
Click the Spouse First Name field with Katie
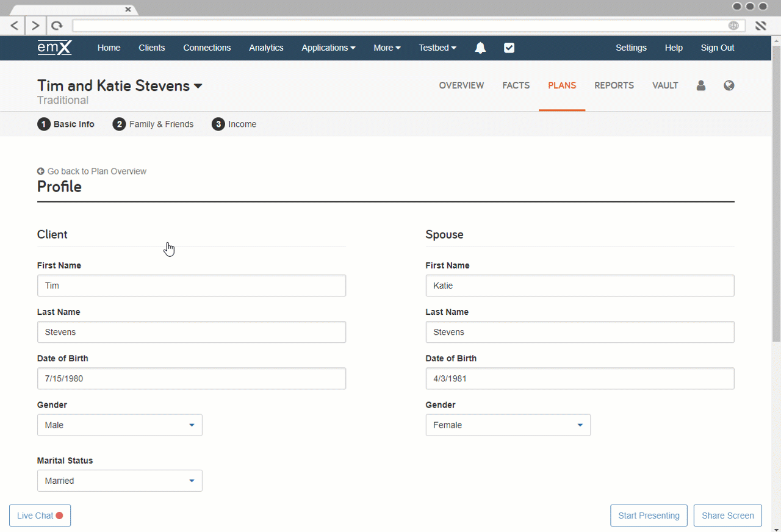(x=580, y=286)
